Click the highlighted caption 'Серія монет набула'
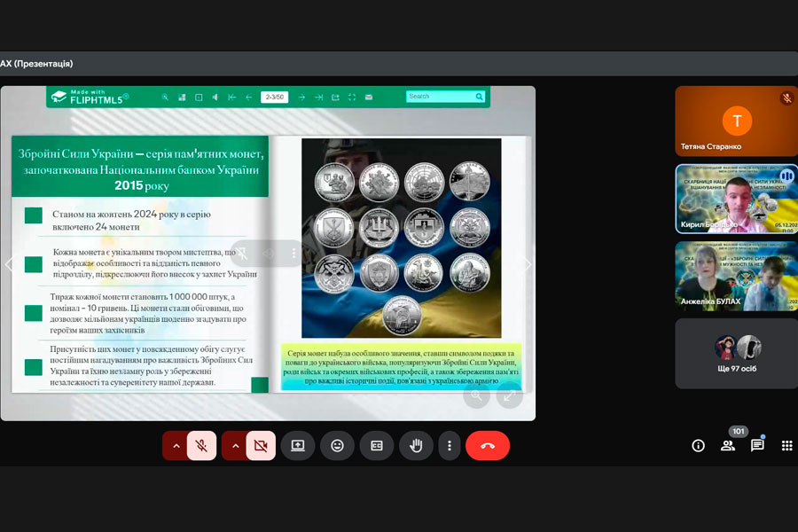The width and height of the screenshot is (798, 532). pos(401,366)
